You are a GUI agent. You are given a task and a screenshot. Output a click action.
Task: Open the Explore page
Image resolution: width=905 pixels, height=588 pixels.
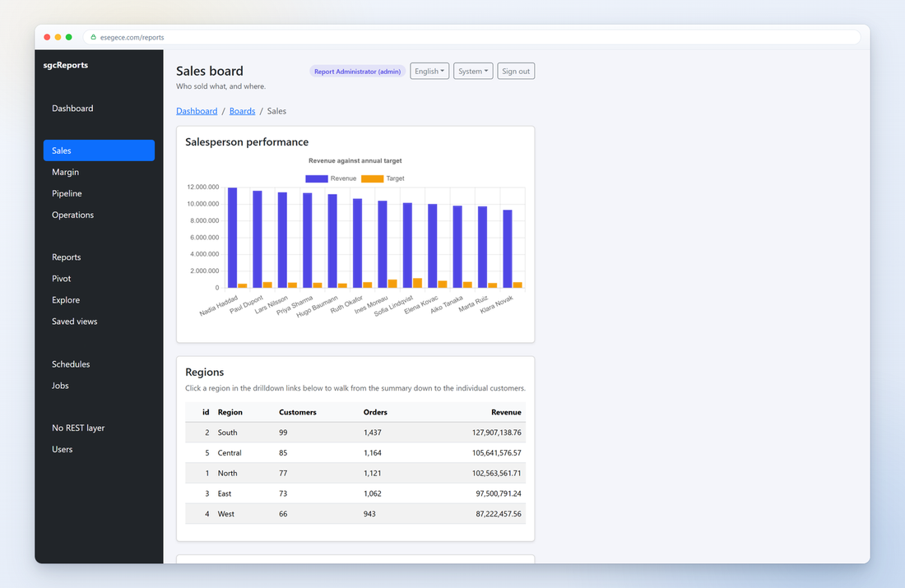click(65, 300)
